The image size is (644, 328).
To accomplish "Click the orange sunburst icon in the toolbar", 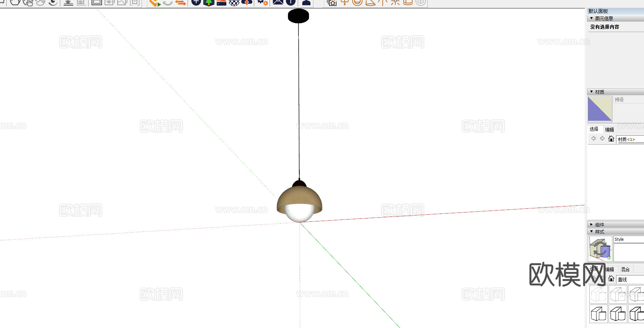I will point(395,2).
